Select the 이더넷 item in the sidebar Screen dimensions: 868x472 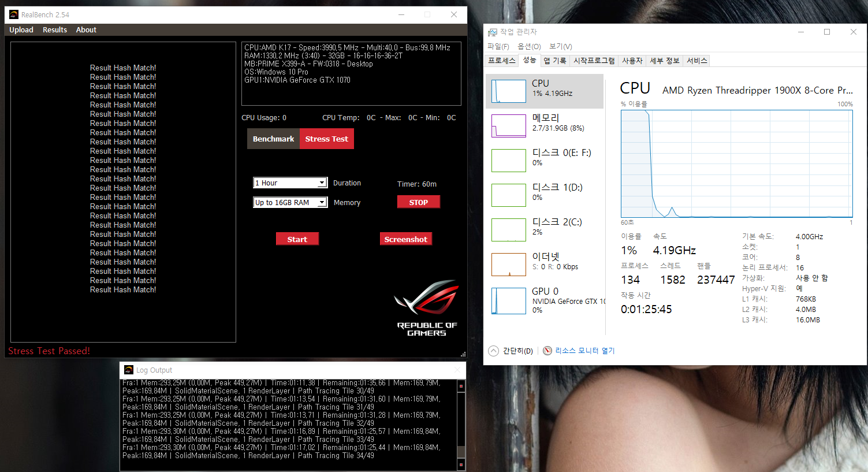click(545, 265)
